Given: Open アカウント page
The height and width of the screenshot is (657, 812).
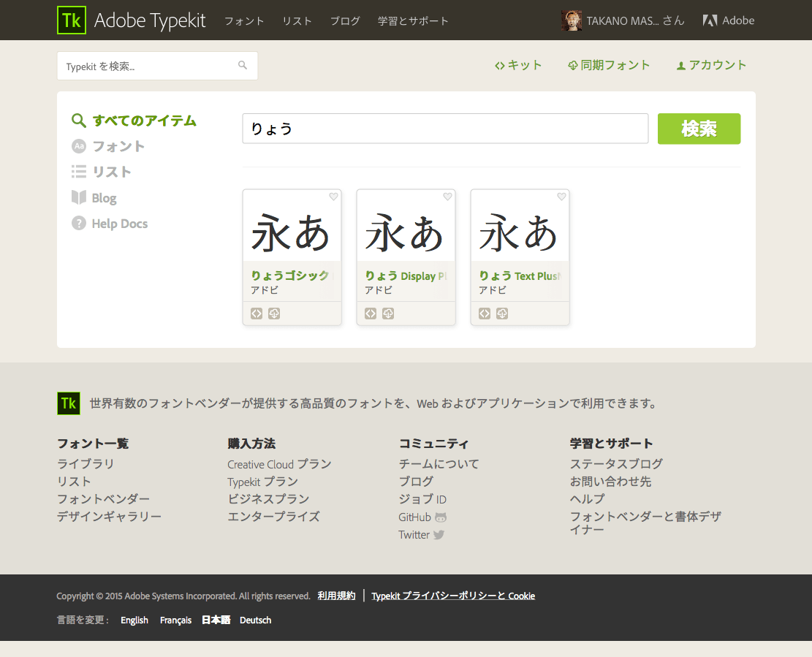Looking at the screenshot, I should [711, 65].
